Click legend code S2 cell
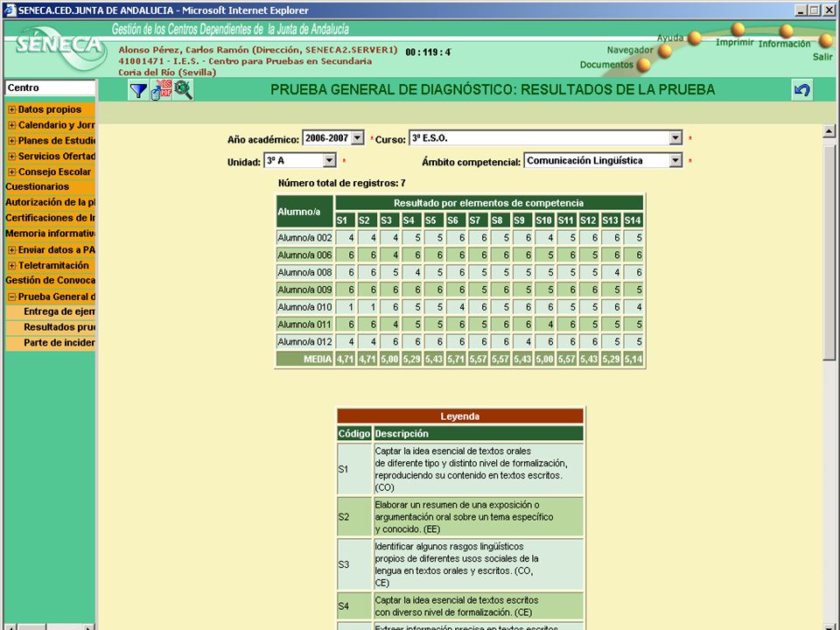Screen dimensions: 840x630 [354, 517]
